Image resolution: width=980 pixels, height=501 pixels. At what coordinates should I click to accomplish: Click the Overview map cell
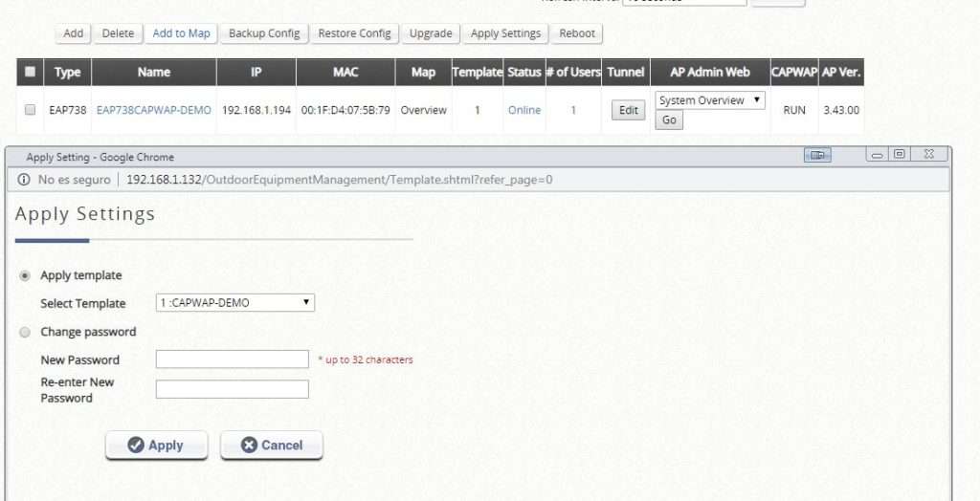(423, 110)
